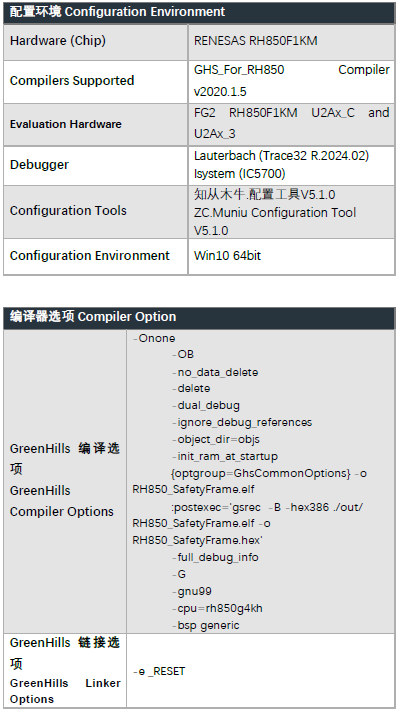Click the GHS_For_RH850 Compiler v2020.1.5 cell

point(292,81)
